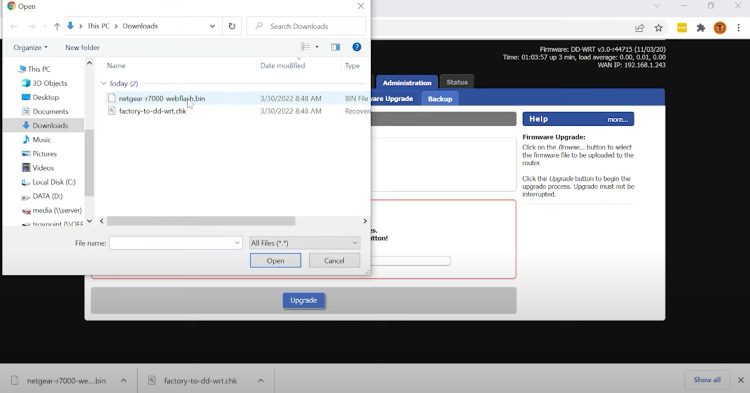The height and width of the screenshot is (393, 750).
Task: Change view layout icon in Open dialog
Action: pos(305,47)
